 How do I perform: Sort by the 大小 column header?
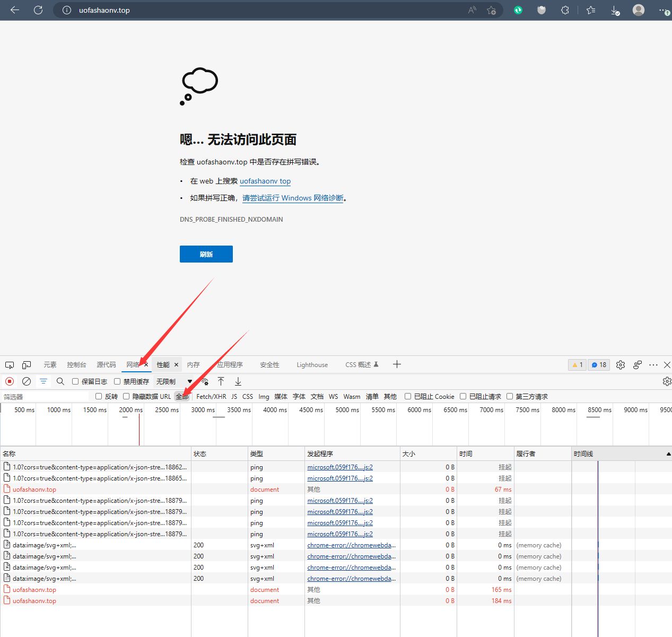429,454
